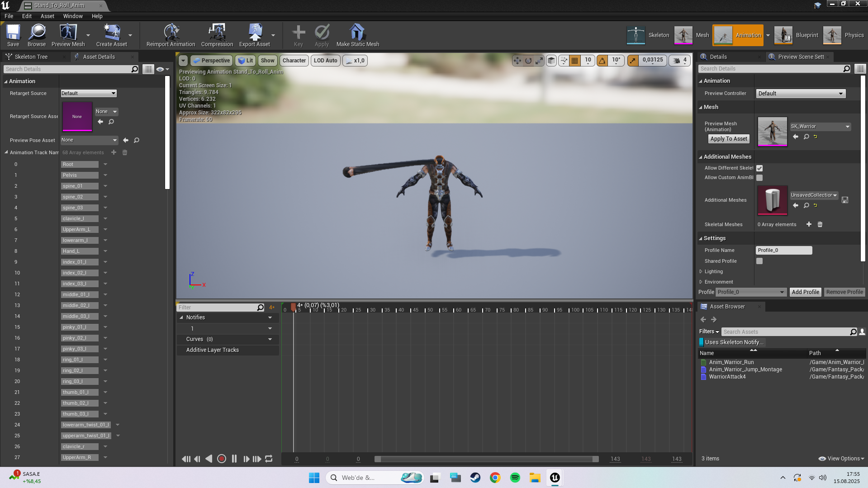Toggle Allow Different Skeletons checkbox
The image size is (868, 488).
[x=759, y=168]
